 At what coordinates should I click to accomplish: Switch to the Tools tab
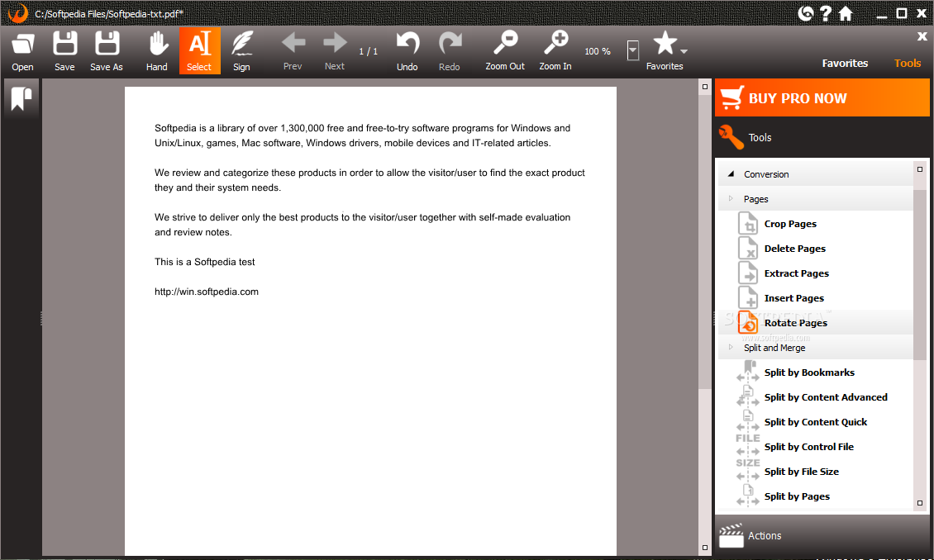908,63
